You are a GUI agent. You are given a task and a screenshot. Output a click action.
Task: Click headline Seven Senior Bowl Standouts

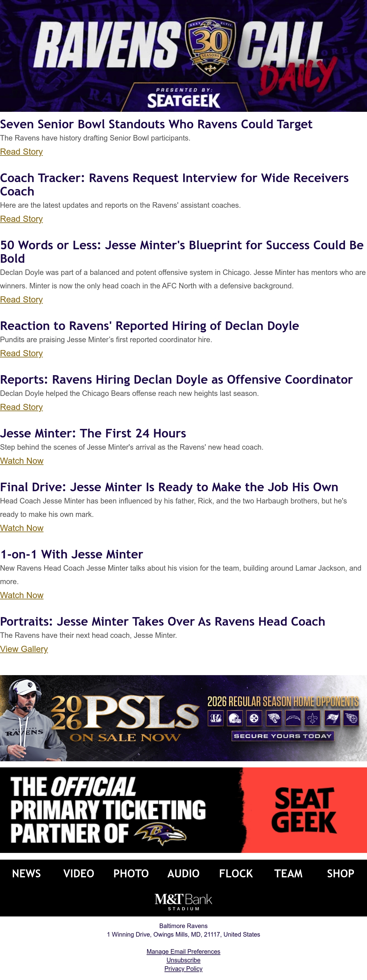(x=156, y=124)
